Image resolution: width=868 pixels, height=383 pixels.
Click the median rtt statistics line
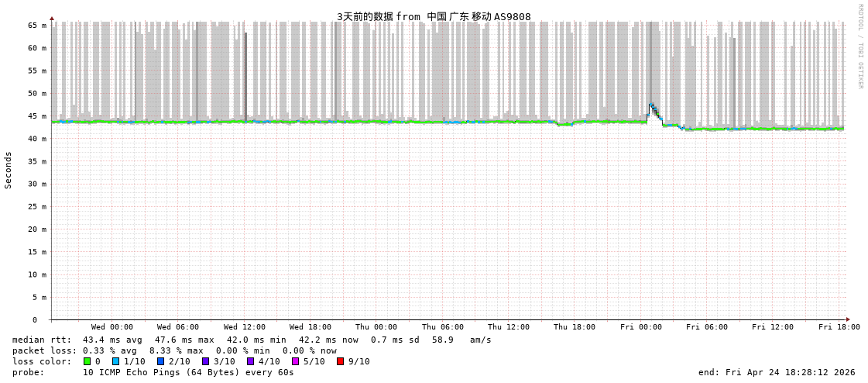pos(252,340)
